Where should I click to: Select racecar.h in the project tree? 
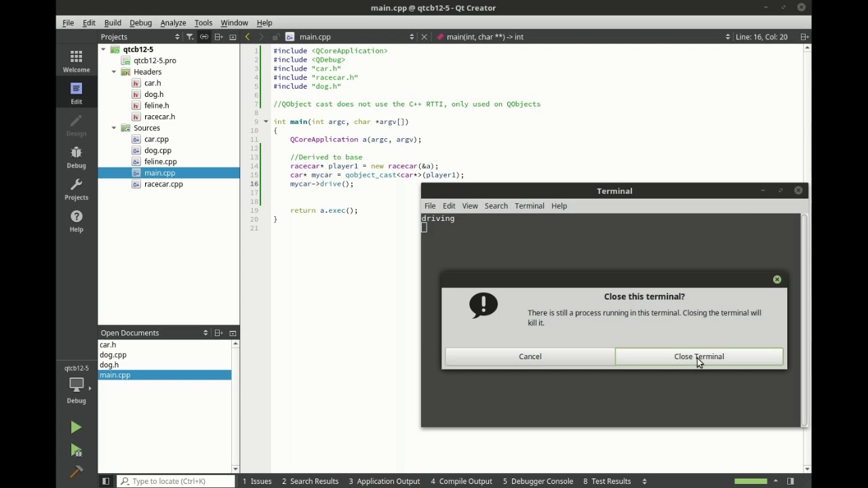[159, 117]
